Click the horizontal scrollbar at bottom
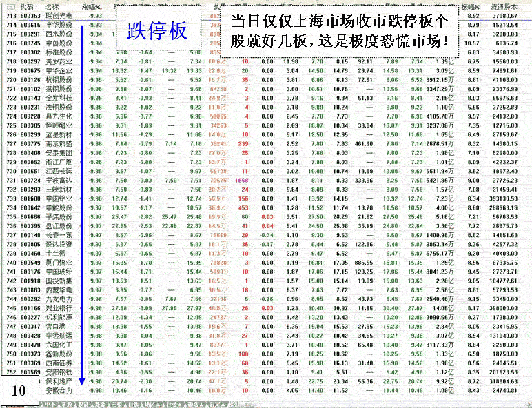Image resolution: width=532 pixels, height=408 pixels. tap(379, 405)
